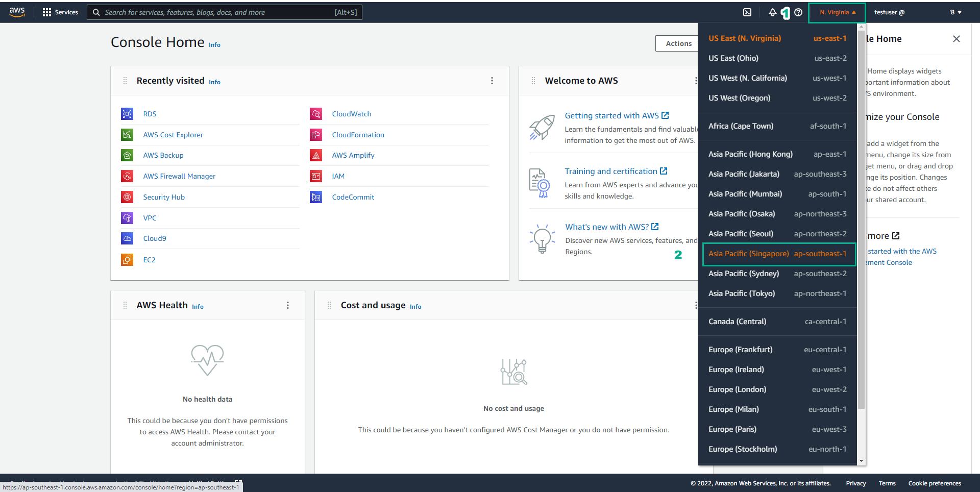The width and height of the screenshot is (980, 492).
Task: Choose Asia Pacific (Sydney) region
Action: point(777,274)
